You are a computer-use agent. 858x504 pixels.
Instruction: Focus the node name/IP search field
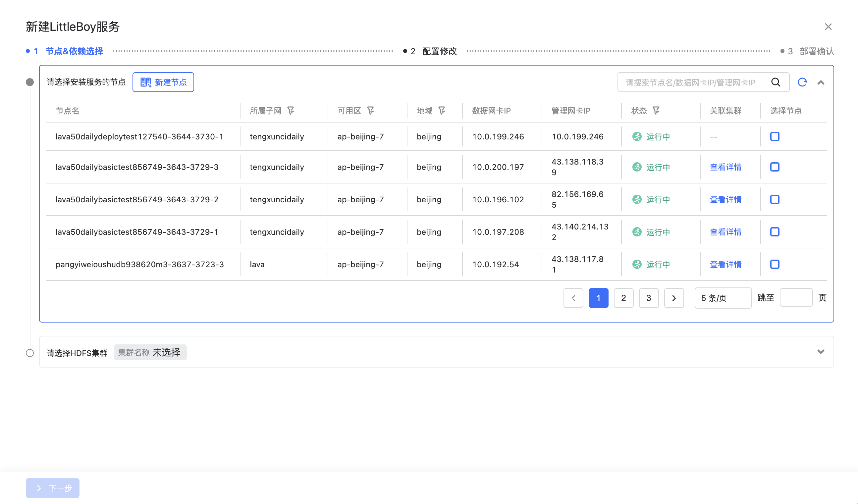tap(691, 82)
